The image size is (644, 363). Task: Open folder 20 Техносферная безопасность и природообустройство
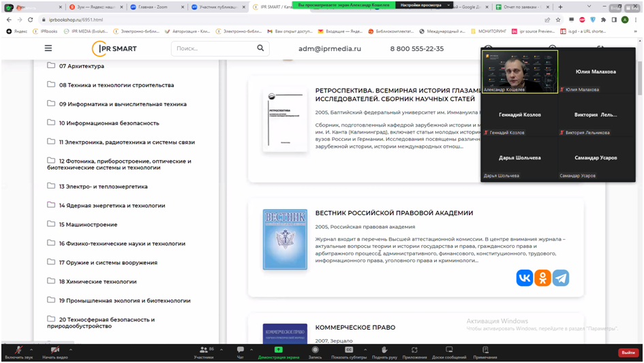(101, 322)
